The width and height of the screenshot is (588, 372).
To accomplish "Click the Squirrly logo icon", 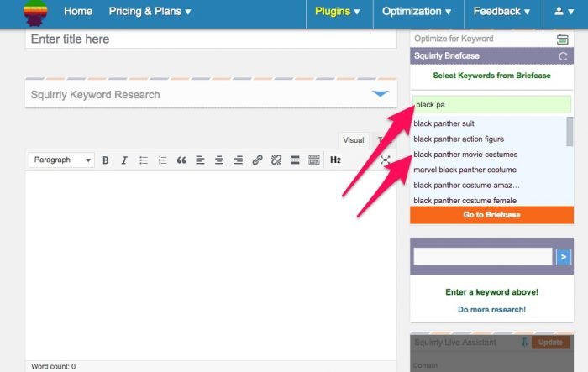I will [35, 13].
